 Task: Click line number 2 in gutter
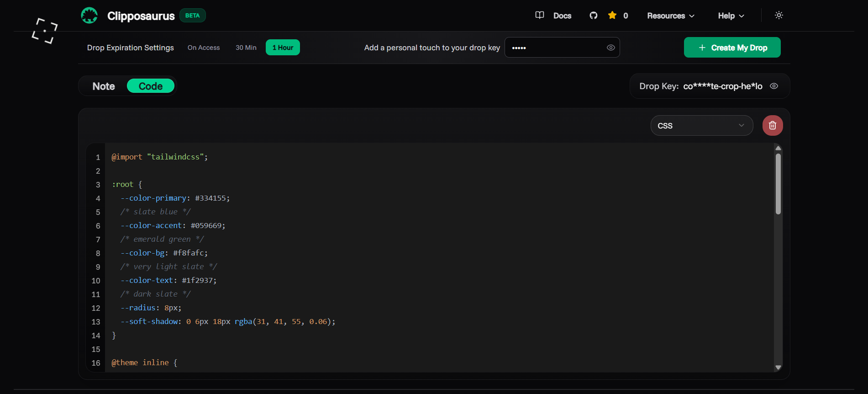pyautogui.click(x=98, y=171)
